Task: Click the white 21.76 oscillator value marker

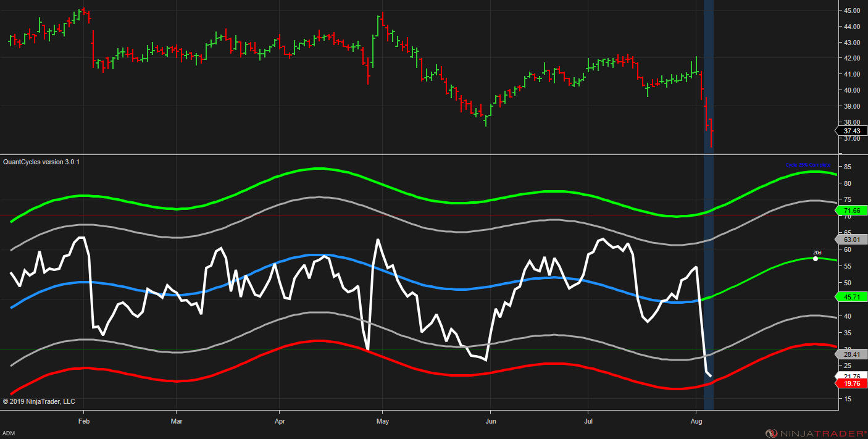Action: [852, 376]
